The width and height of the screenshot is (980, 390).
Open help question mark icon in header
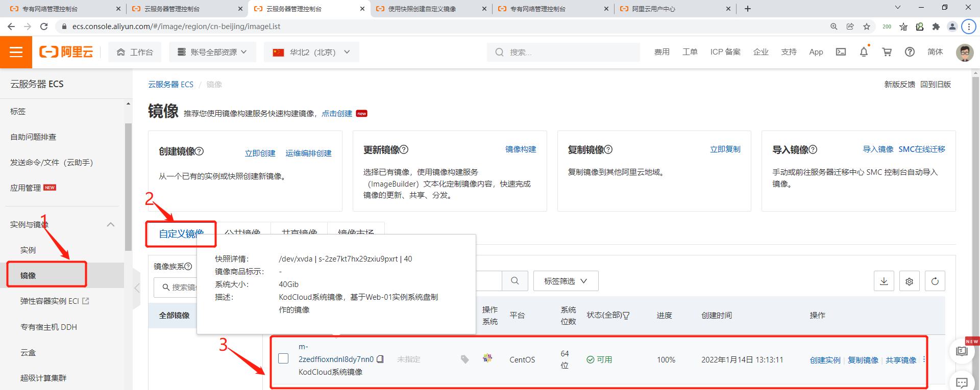click(x=910, y=52)
